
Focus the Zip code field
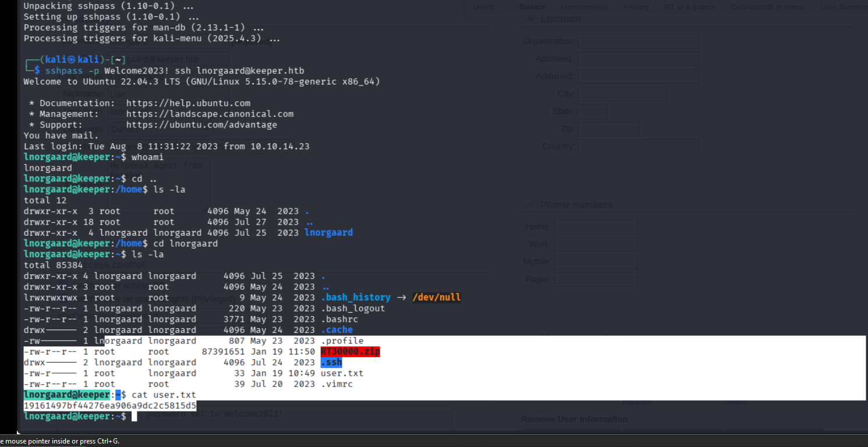(x=608, y=129)
